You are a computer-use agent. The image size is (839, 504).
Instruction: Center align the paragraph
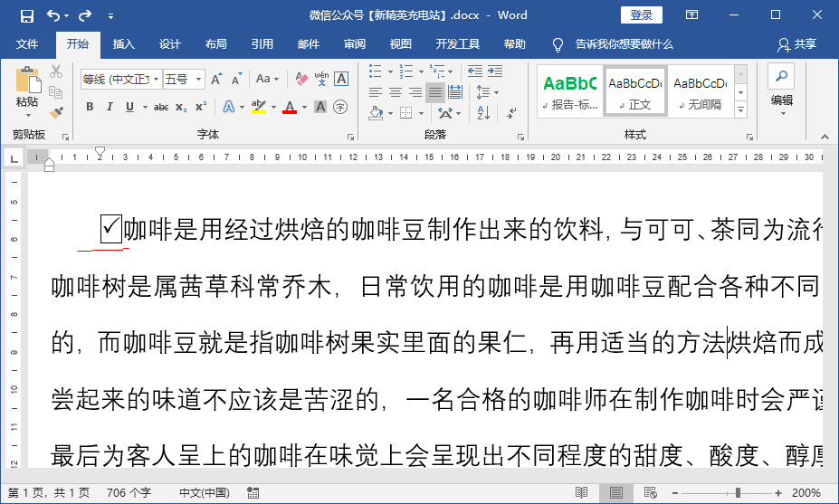(x=396, y=92)
